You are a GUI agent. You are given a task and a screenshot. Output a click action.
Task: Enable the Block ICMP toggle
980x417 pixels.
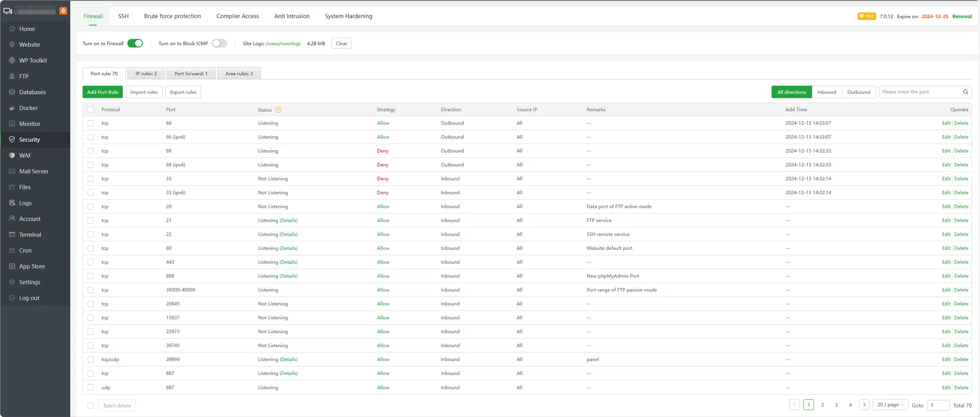(x=220, y=44)
